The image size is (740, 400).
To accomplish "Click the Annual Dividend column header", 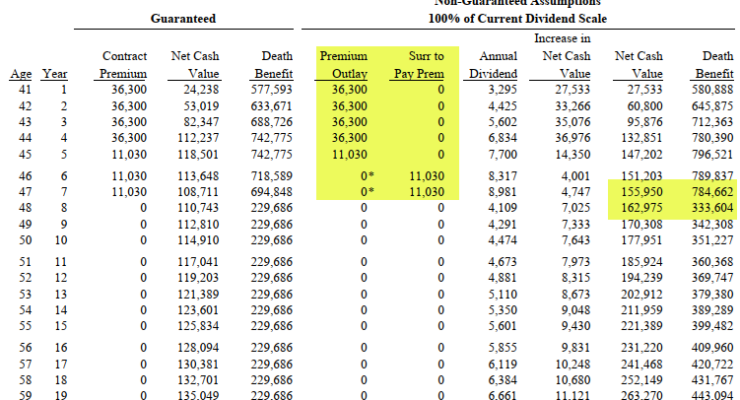I will pyautogui.click(x=493, y=65).
